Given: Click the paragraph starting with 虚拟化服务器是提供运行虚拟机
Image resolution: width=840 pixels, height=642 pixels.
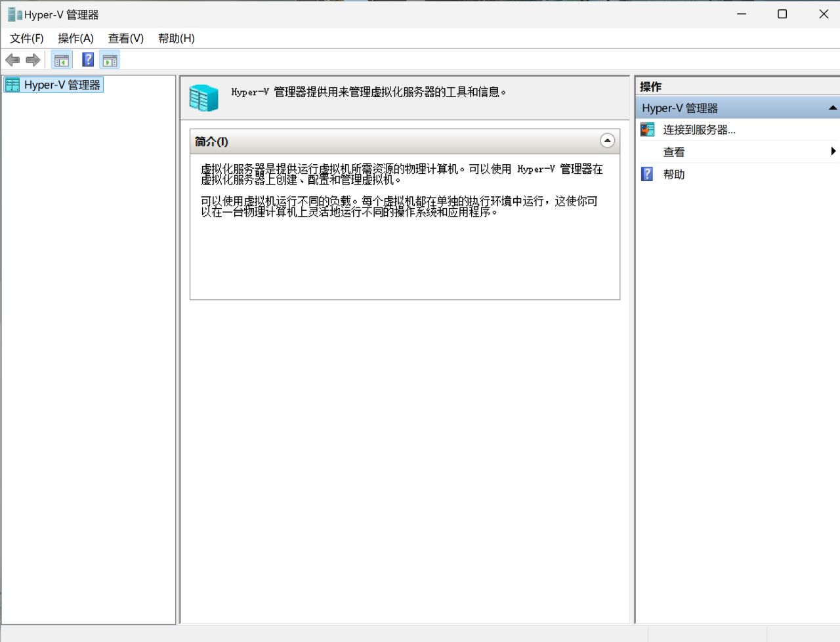Looking at the screenshot, I should pyautogui.click(x=402, y=174).
